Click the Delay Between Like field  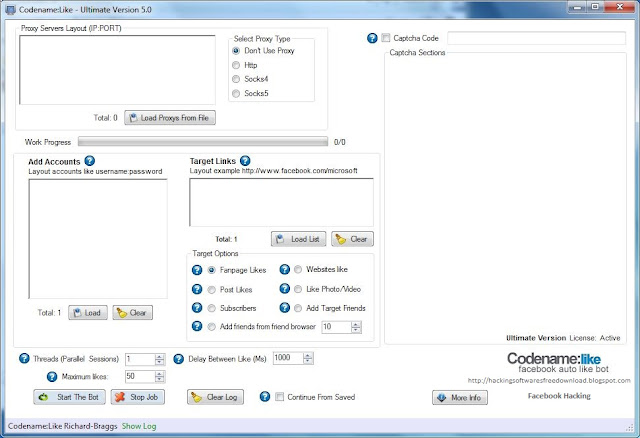click(288, 358)
